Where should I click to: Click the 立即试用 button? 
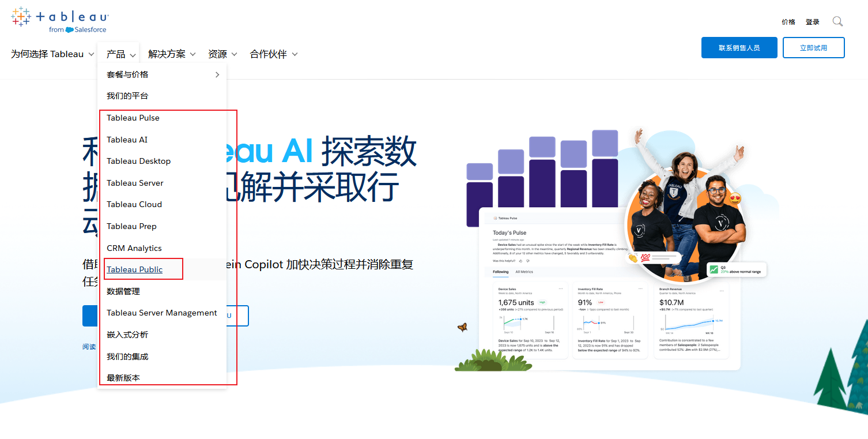814,48
